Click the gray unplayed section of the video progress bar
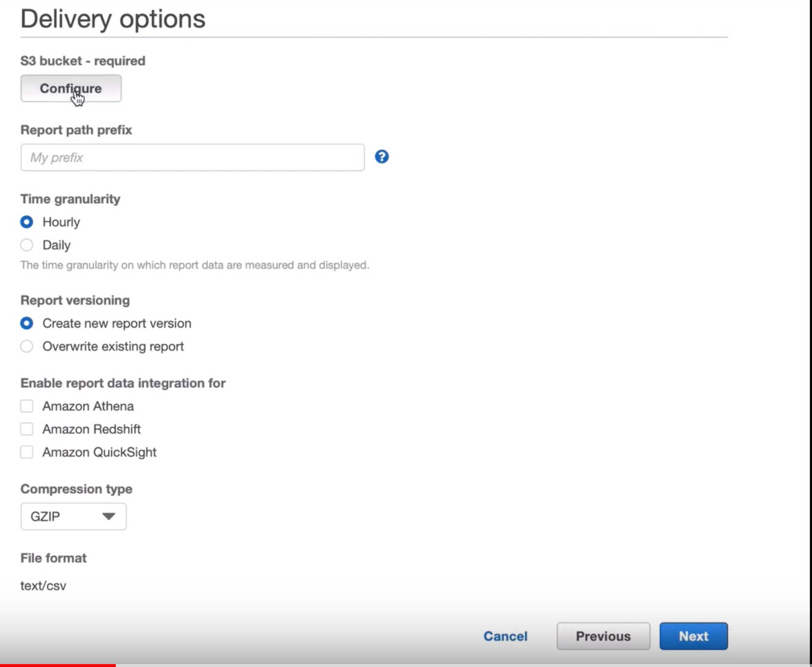Screen dimensions: 812x667 tap(428, 665)
